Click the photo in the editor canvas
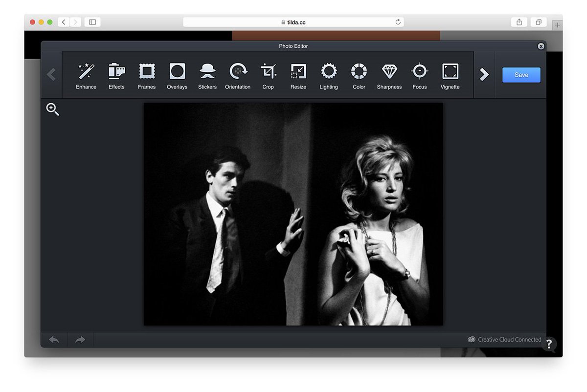Image resolution: width=587 pixels, height=392 pixels. pos(293,214)
